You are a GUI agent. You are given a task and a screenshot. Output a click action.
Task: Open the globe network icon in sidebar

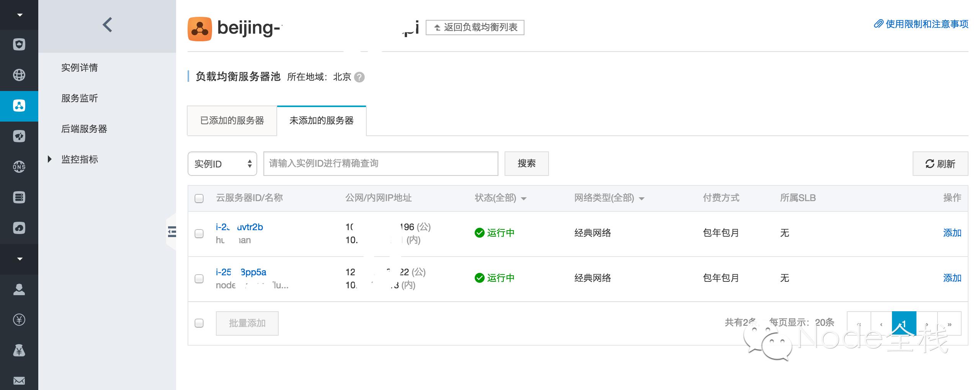[19, 75]
